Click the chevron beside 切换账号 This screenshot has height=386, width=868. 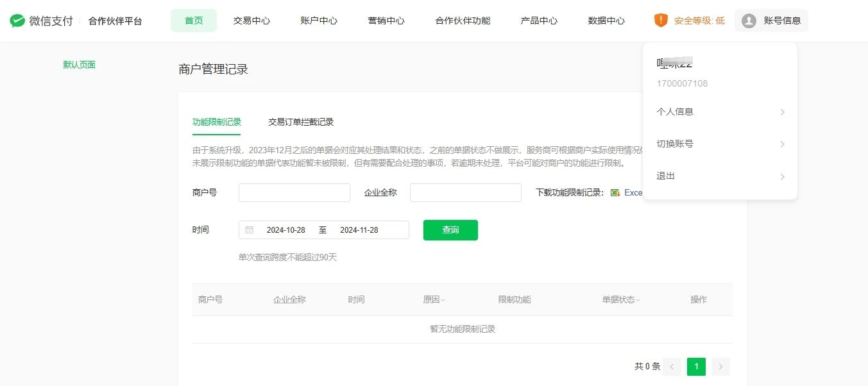(782, 144)
